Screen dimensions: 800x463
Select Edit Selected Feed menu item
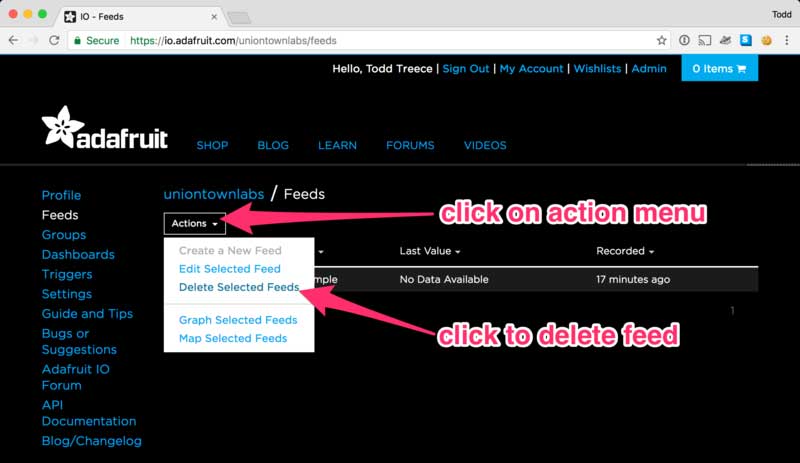(x=229, y=269)
